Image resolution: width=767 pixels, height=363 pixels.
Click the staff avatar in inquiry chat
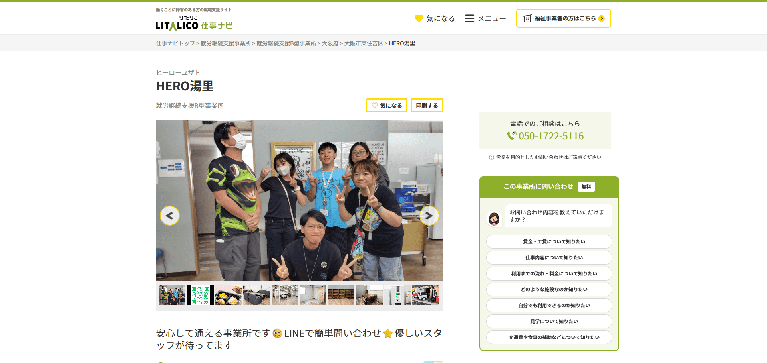coord(494,219)
